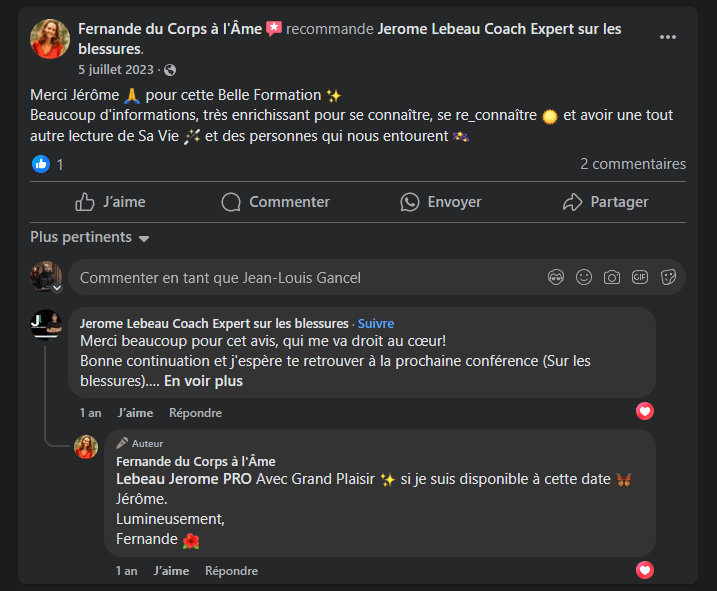Open the sticker picker in comment box
The width and height of the screenshot is (717, 591).
(x=668, y=277)
